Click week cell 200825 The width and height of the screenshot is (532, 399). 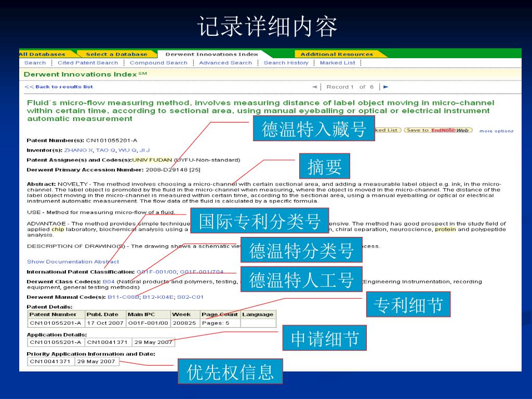[184, 323]
